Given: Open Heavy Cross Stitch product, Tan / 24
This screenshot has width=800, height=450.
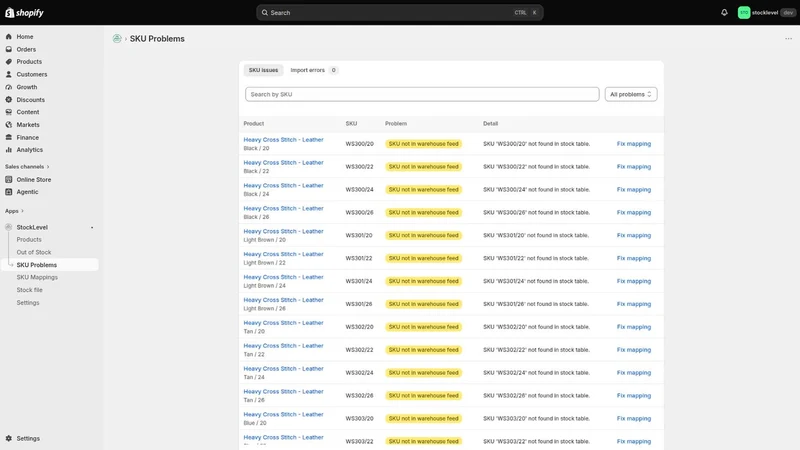Looking at the screenshot, I should tap(284, 369).
